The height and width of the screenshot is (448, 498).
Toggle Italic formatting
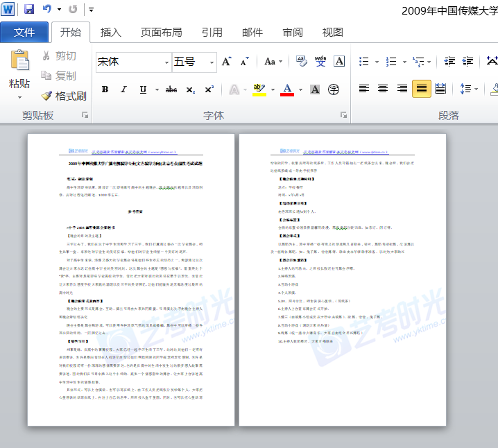pyautogui.click(x=123, y=89)
